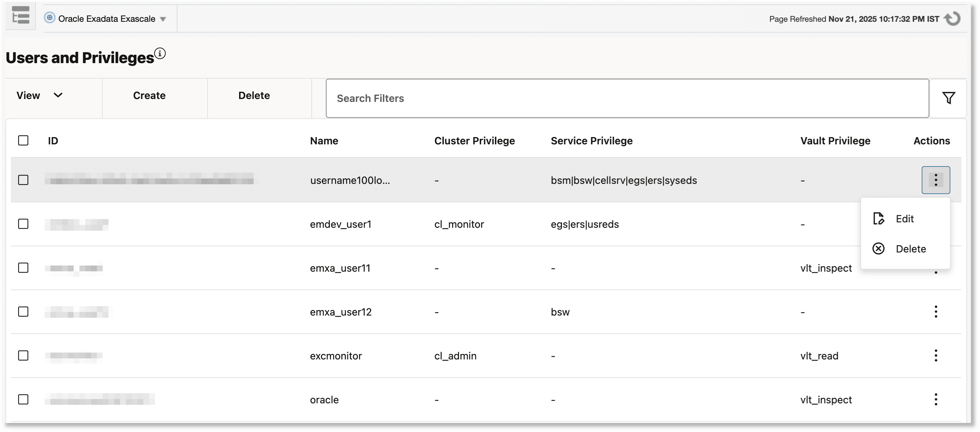The height and width of the screenshot is (432, 980).
Task: Check the box for excmonitor row
Action: [x=23, y=355]
